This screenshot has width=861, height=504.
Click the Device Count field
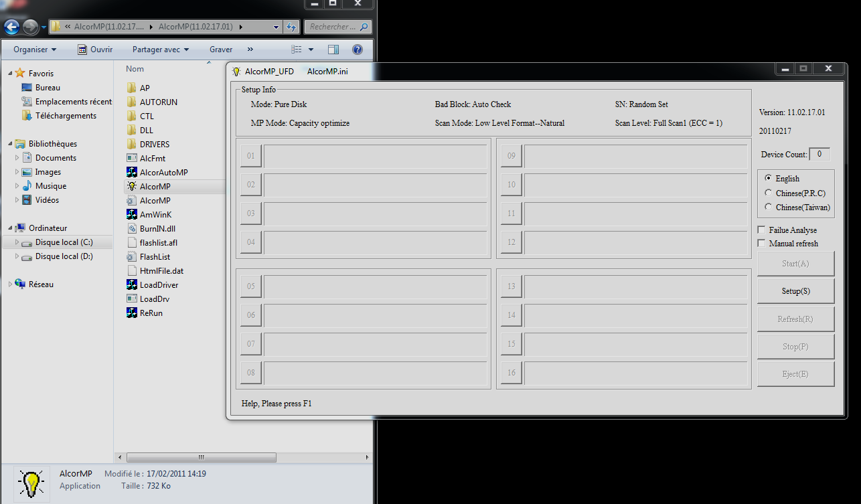click(x=819, y=154)
